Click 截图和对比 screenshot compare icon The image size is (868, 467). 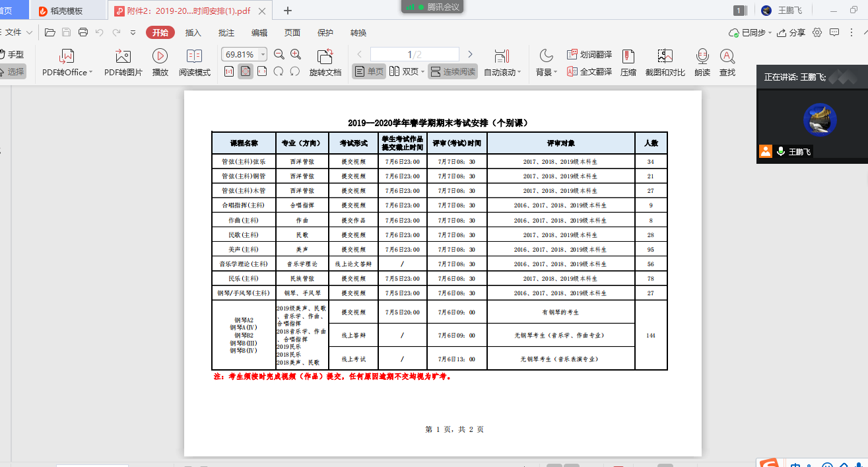click(x=665, y=57)
